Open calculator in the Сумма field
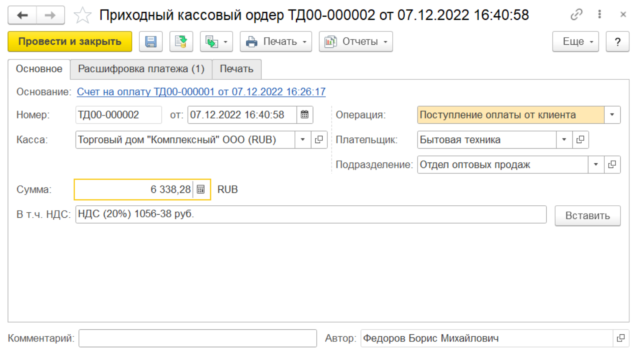This screenshot has width=644, height=355. click(x=201, y=189)
